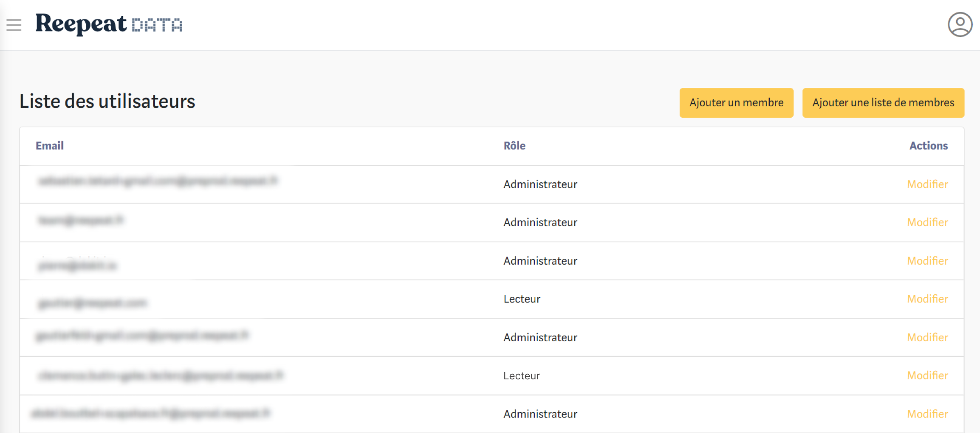Screen dimensions: 980x435
Task: Open the user profile account icon
Action: click(960, 25)
